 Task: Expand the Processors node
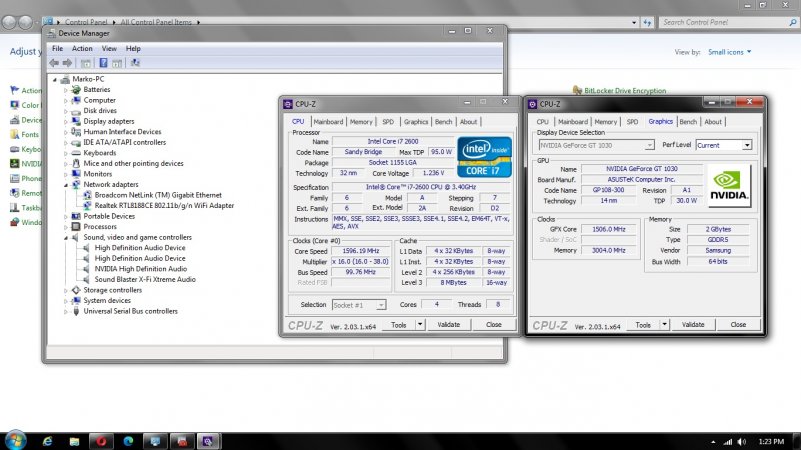click(x=66, y=227)
